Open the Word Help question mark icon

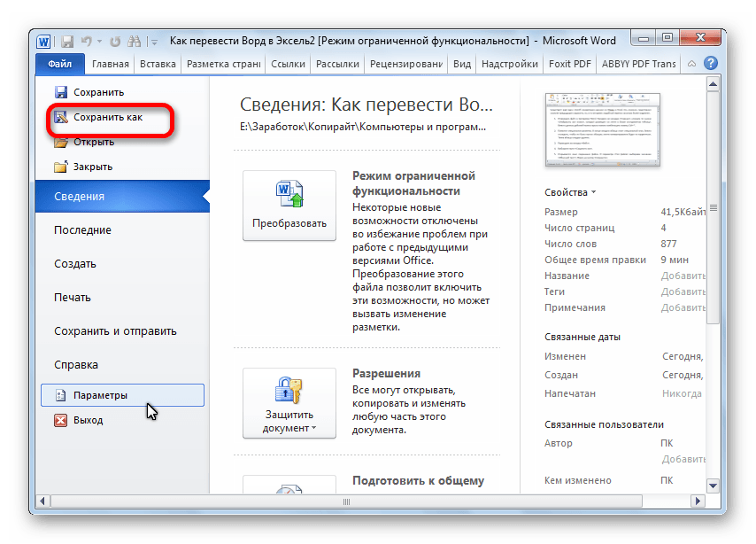pyautogui.click(x=709, y=64)
